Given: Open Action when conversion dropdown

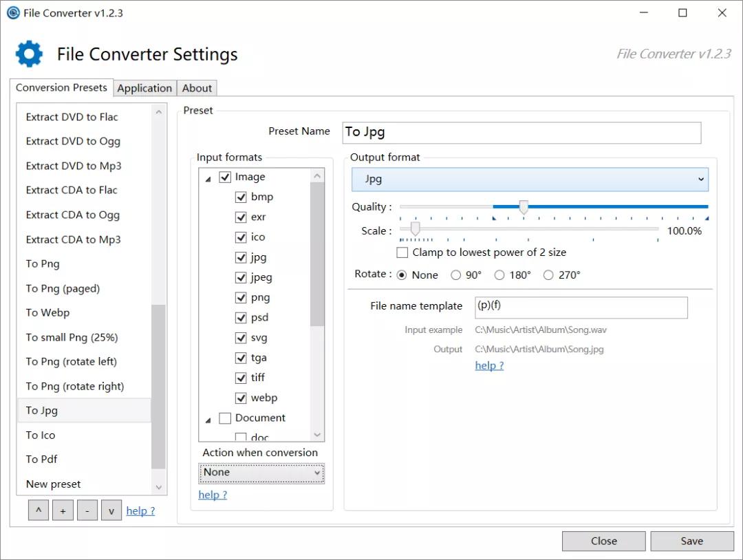Looking at the screenshot, I should pyautogui.click(x=261, y=473).
